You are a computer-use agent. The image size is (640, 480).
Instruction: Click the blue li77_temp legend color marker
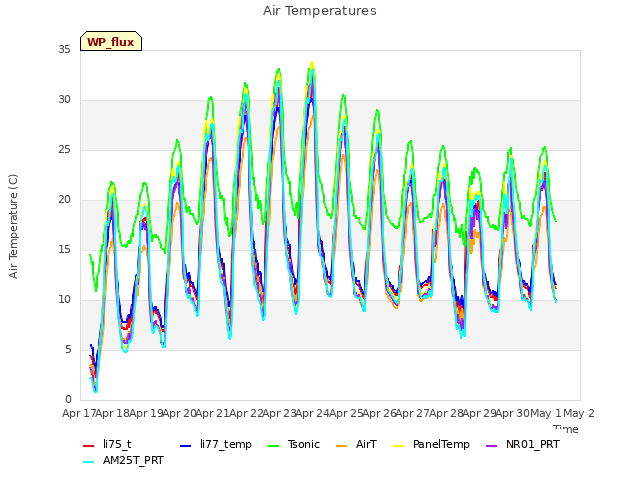186,446
